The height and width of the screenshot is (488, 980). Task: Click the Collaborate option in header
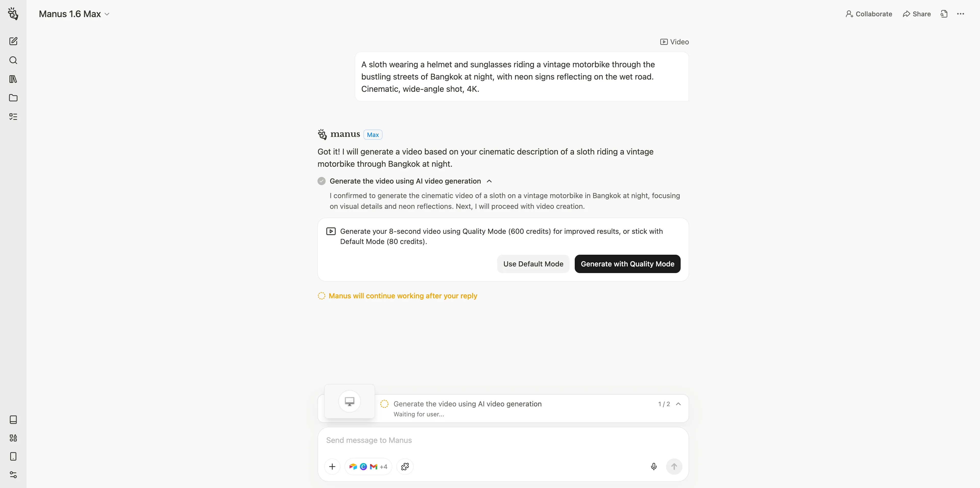pos(869,14)
